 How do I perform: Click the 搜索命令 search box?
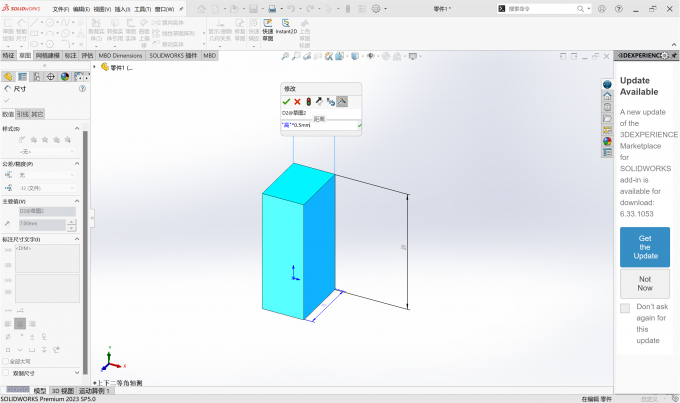point(541,9)
